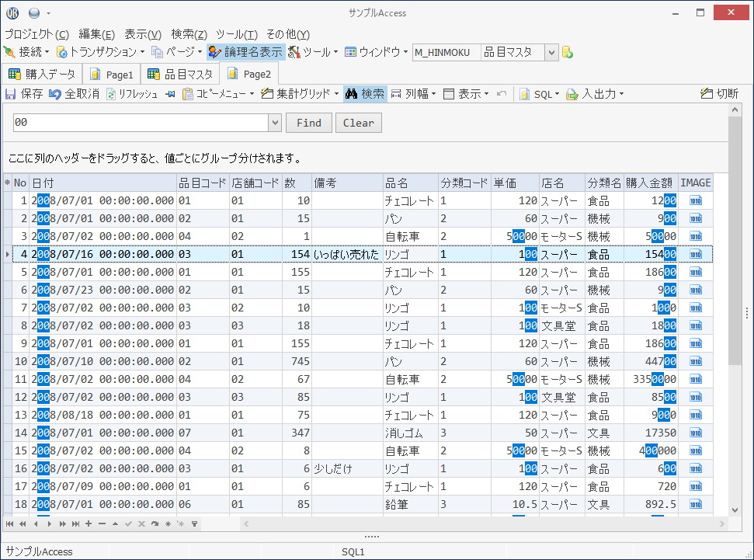
Task: Select the Page2 tab
Action: [249, 74]
